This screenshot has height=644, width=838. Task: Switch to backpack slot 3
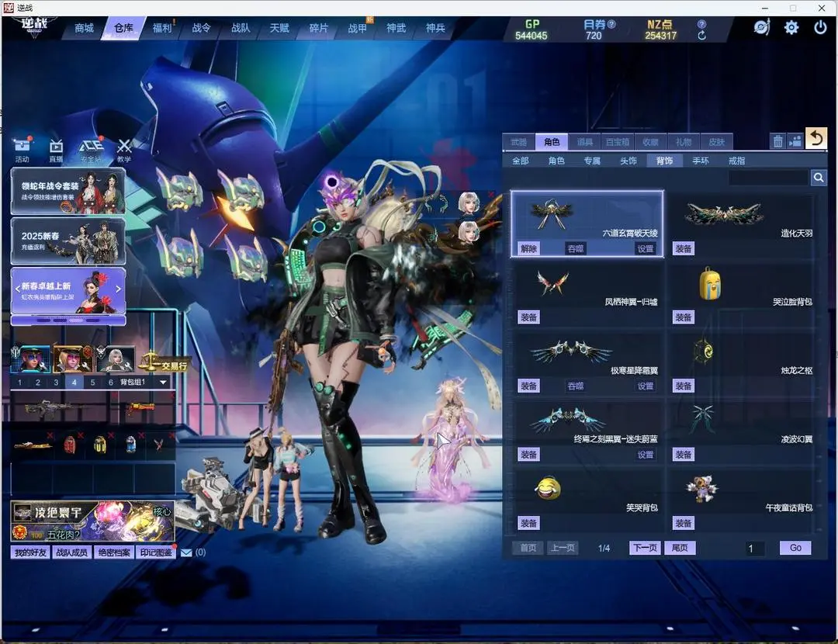click(56, 382)
